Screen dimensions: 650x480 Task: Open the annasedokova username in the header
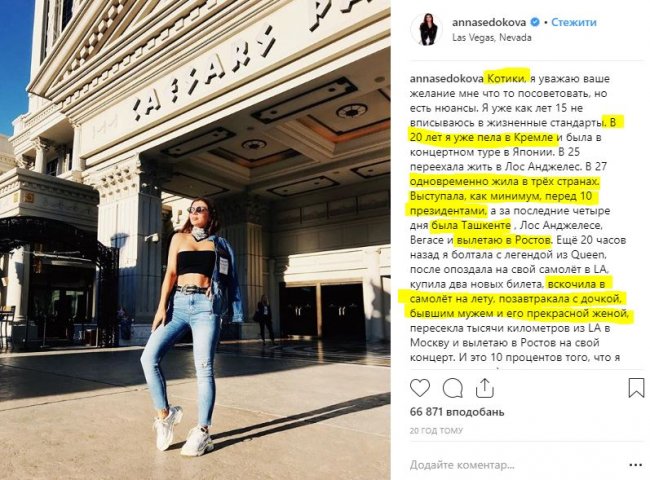pyautogui.click(x=489, y=22)
